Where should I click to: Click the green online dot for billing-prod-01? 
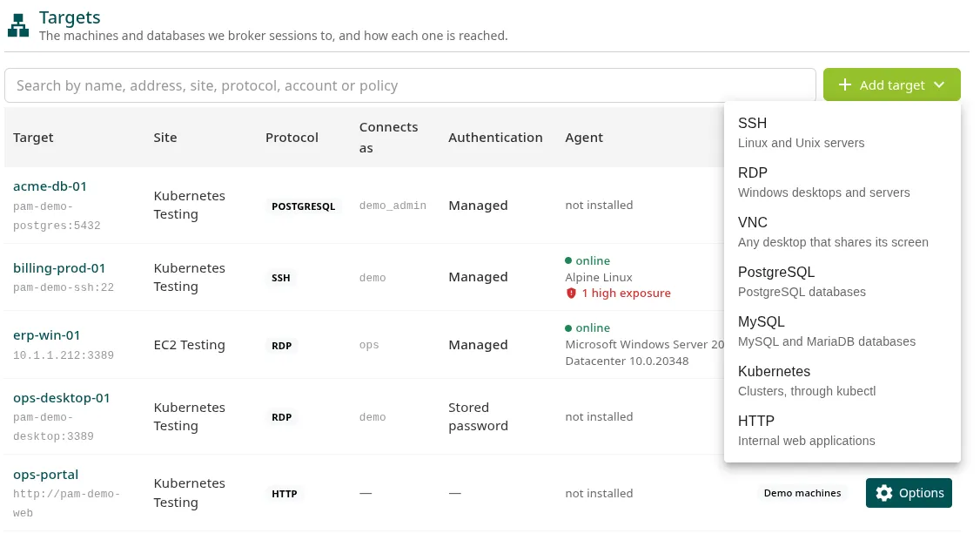[x=568, y=260]
